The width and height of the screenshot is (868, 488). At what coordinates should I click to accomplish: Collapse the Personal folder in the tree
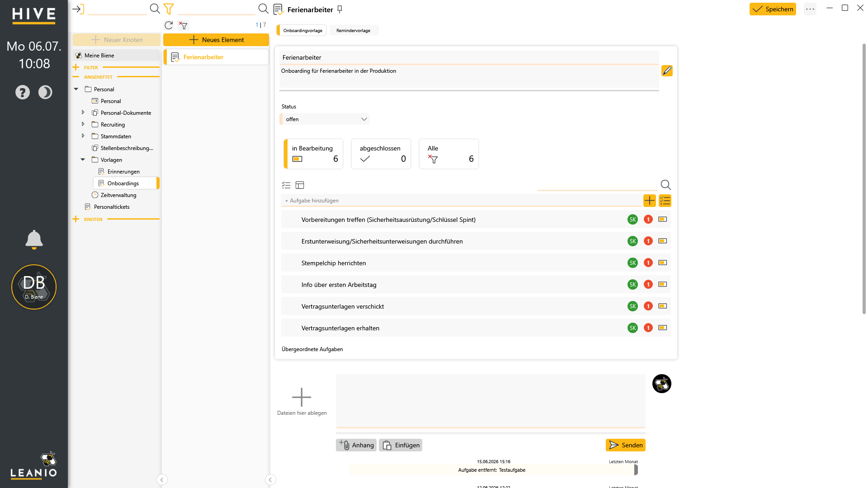click(x=76, y=89)
